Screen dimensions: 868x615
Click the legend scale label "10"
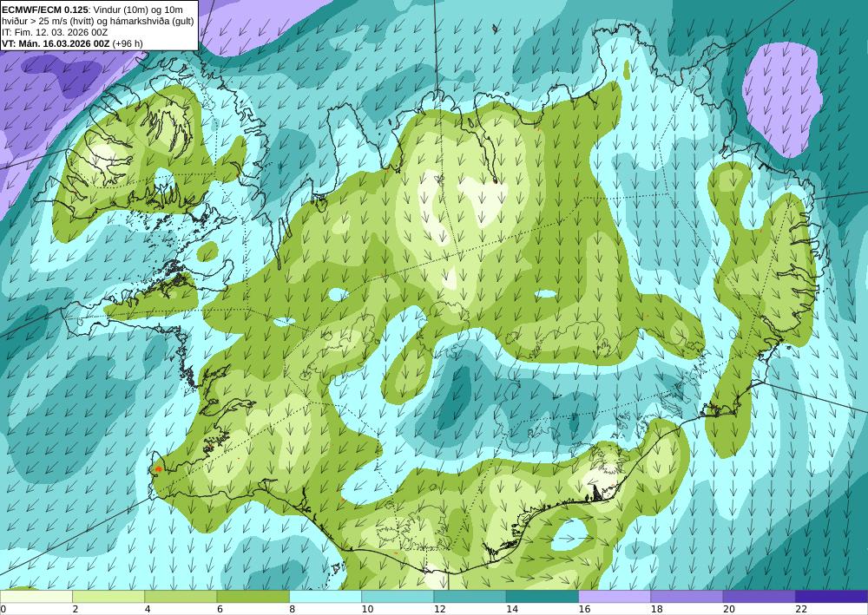pyautogui.click(x=367, y=609)
